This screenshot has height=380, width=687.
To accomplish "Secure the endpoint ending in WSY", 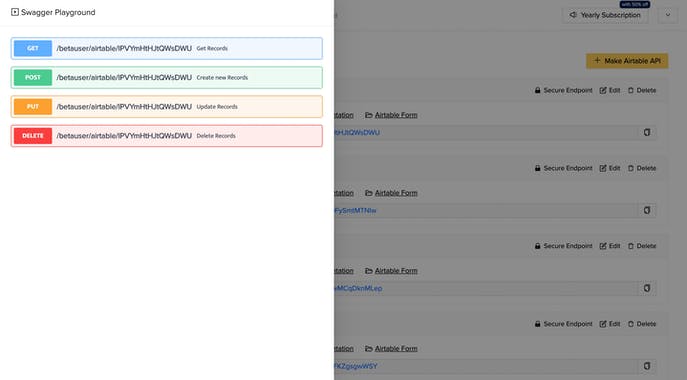I will point(563,324).
